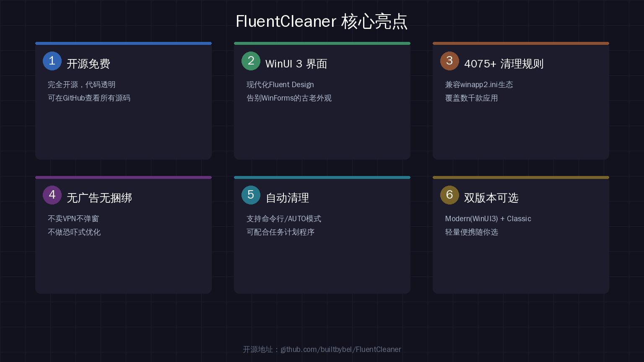This screenshot has width=644, height=362.
Task: Click the text 可配合任务计划程序
Action: click(x=280, y=232)
